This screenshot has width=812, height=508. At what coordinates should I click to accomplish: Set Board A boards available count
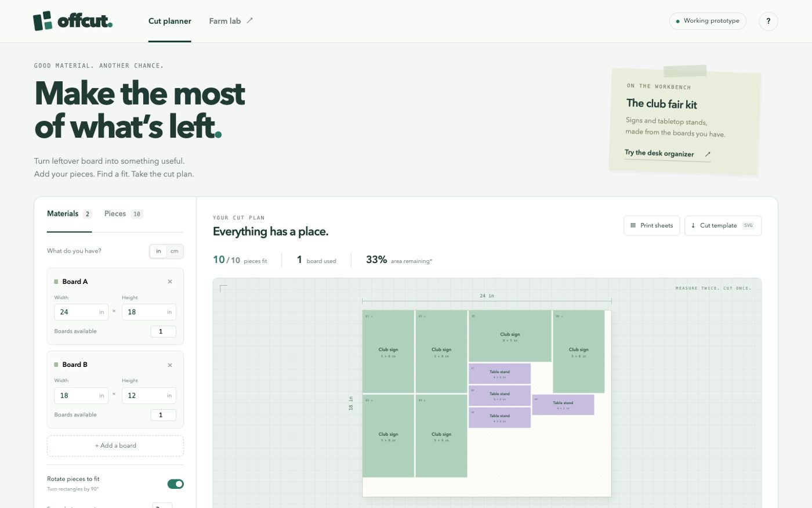(x=163, y=332)
